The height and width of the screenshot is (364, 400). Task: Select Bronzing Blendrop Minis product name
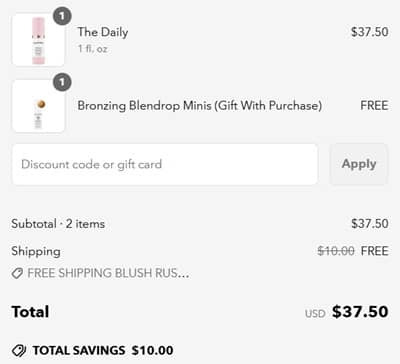[200, 106]
